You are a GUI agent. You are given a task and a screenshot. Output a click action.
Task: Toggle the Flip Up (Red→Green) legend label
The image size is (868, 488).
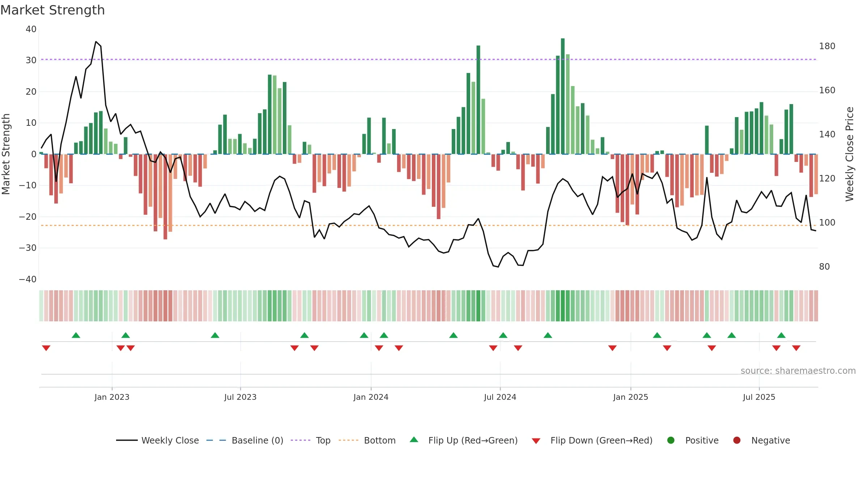click(473, 440)
